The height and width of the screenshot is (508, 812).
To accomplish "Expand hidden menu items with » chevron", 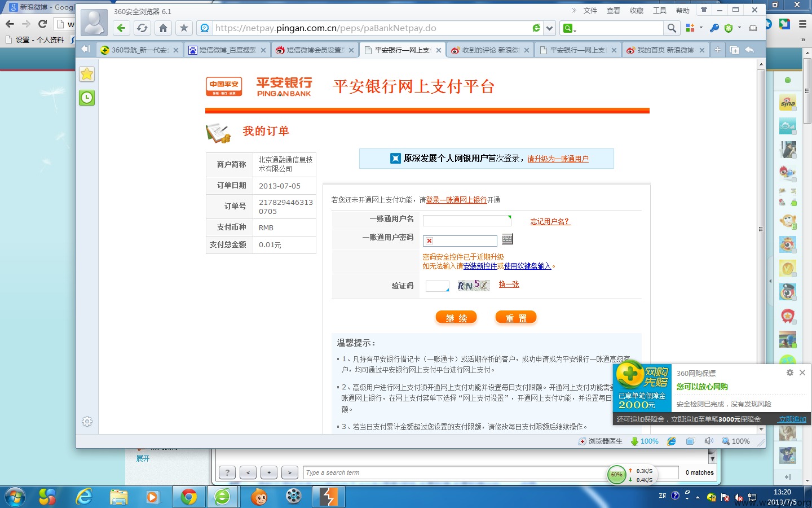I will (x=574, y=10).
